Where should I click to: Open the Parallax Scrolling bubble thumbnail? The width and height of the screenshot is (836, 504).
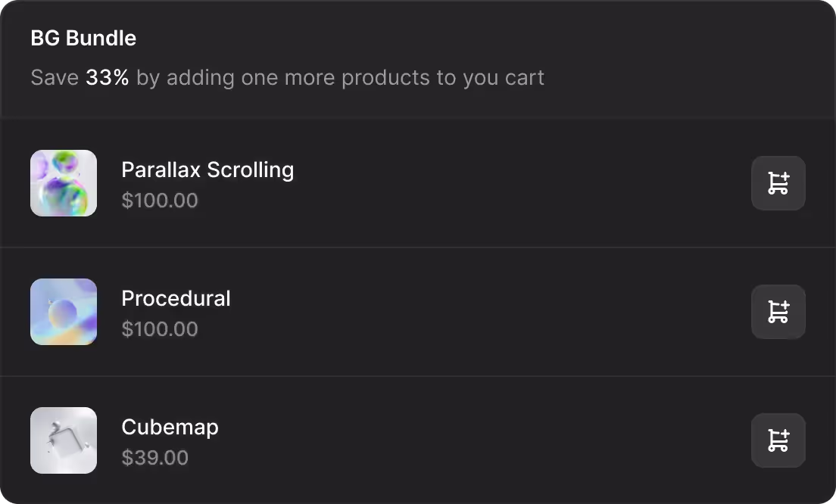[x=64, y=183]
